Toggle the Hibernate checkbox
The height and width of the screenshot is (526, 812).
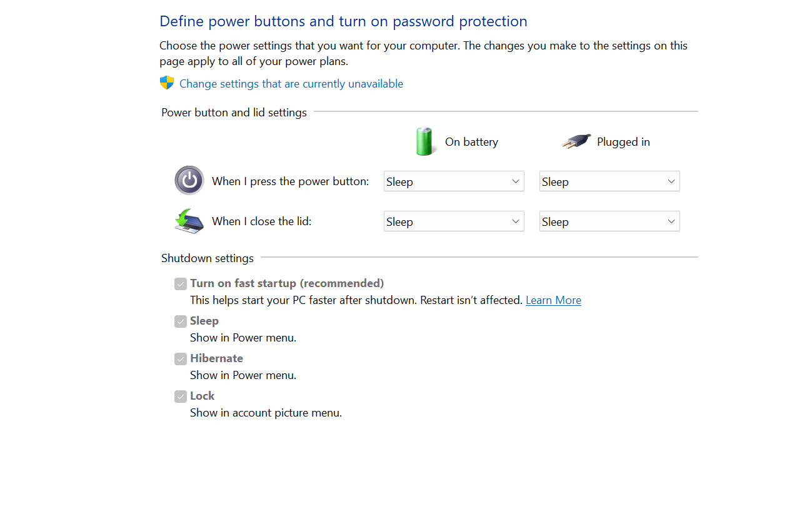(181, 358)
